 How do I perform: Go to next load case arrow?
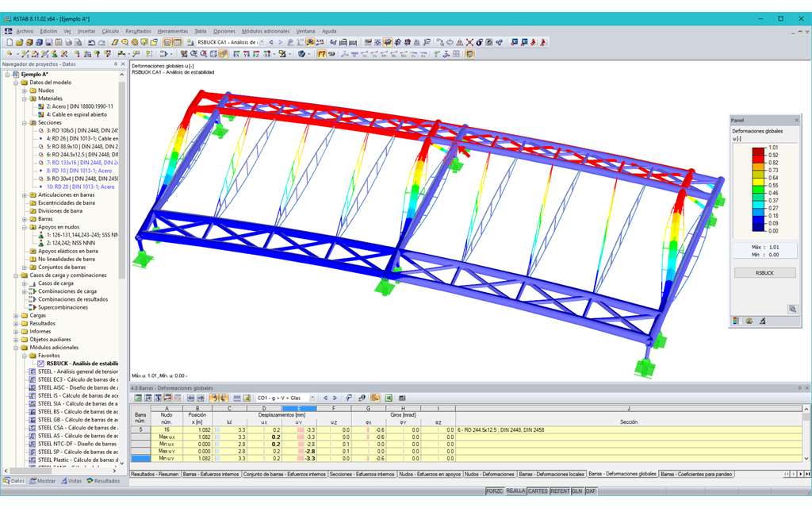(281, 43)
